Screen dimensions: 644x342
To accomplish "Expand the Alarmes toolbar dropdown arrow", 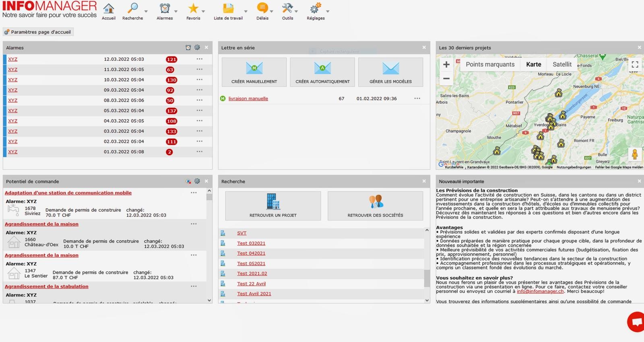I will click(x=176, y=11).
